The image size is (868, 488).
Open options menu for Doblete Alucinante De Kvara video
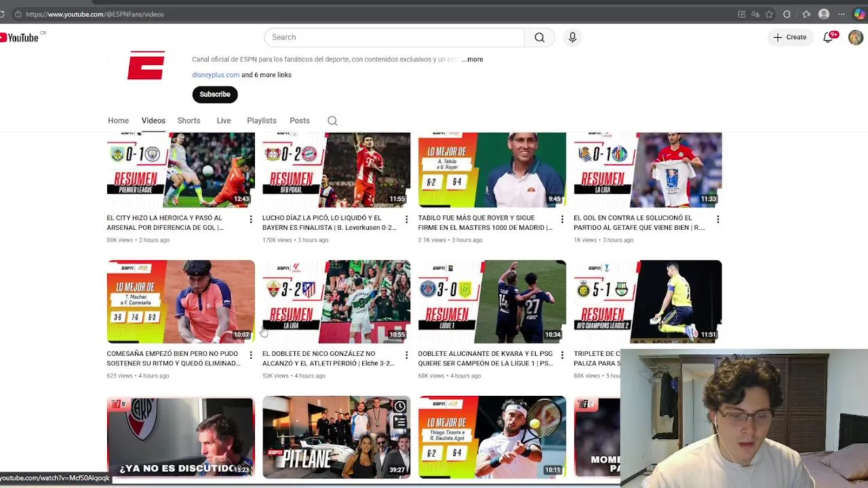click(561, 354)
